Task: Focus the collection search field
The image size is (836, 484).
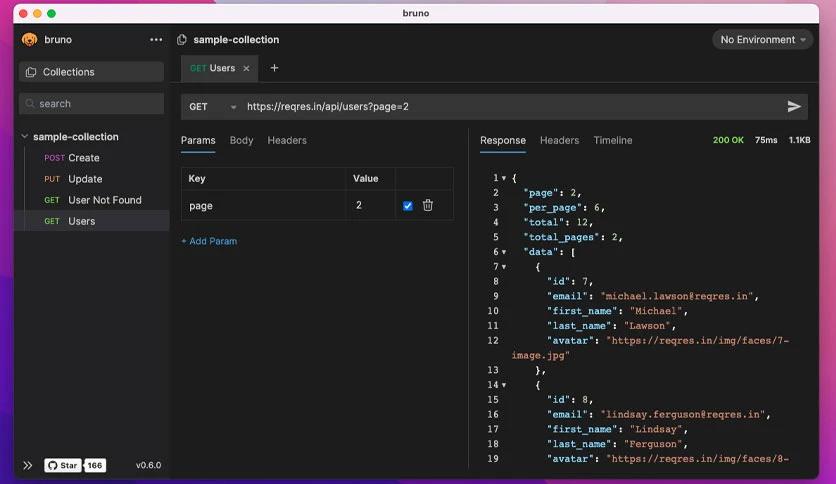Action: [91, 103]
